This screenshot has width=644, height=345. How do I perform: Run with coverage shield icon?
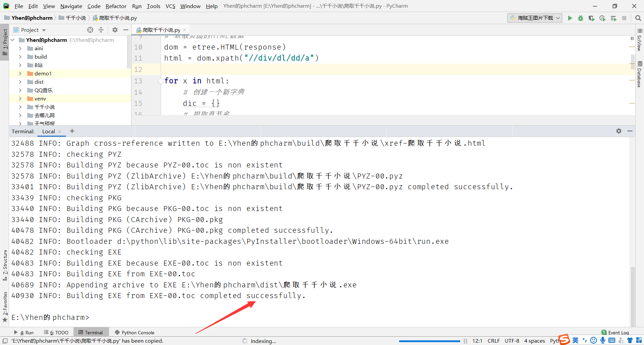tap(592, 18)
